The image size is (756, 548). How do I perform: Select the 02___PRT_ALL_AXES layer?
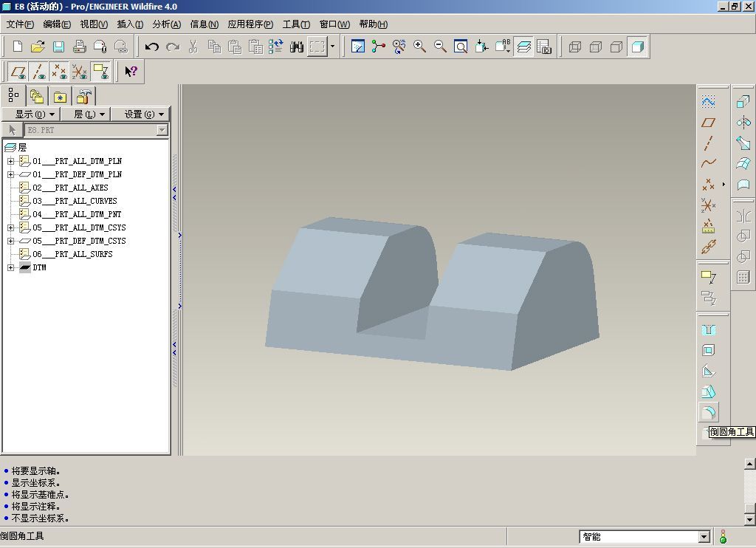[x=70, y=188]
